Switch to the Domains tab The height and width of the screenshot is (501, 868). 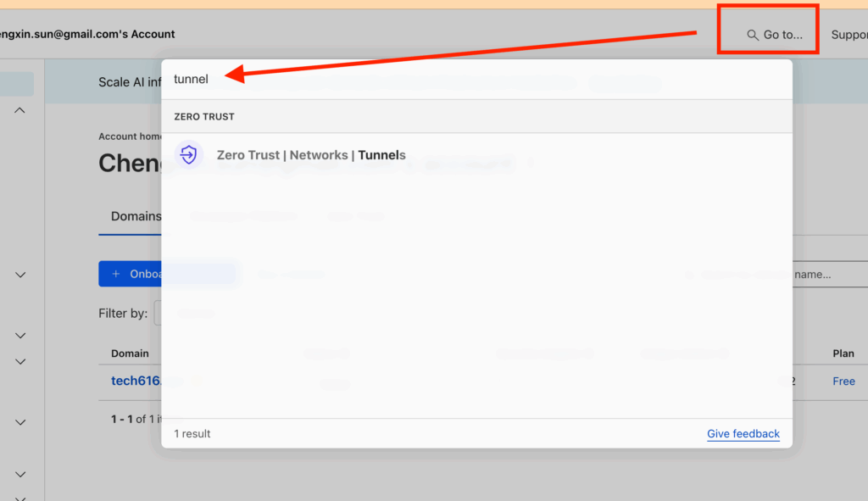136,216
